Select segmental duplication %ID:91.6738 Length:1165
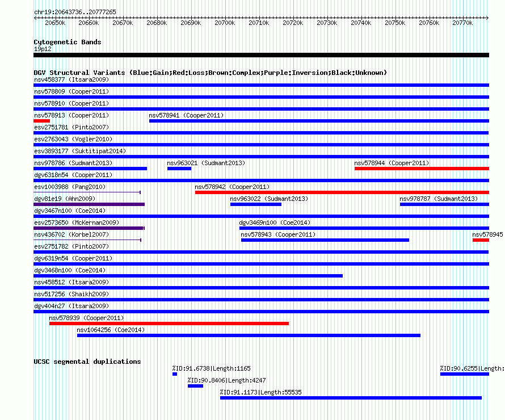 [x=175, y=374]
